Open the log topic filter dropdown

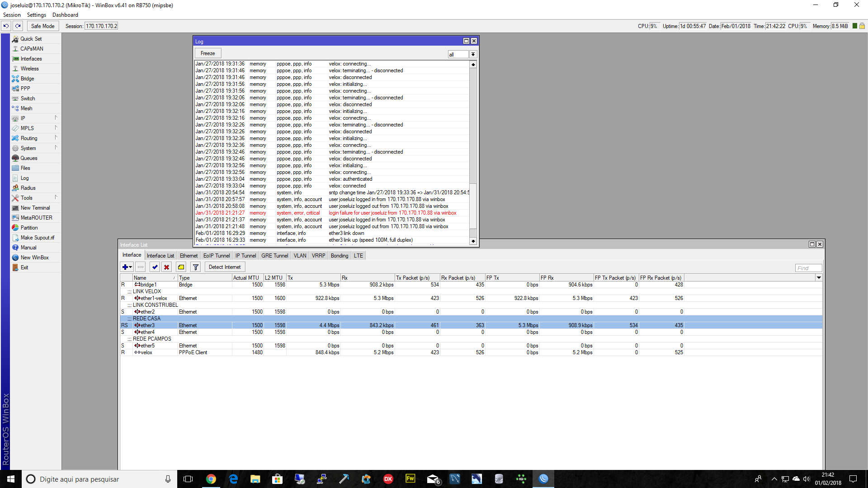click(473, 55)
